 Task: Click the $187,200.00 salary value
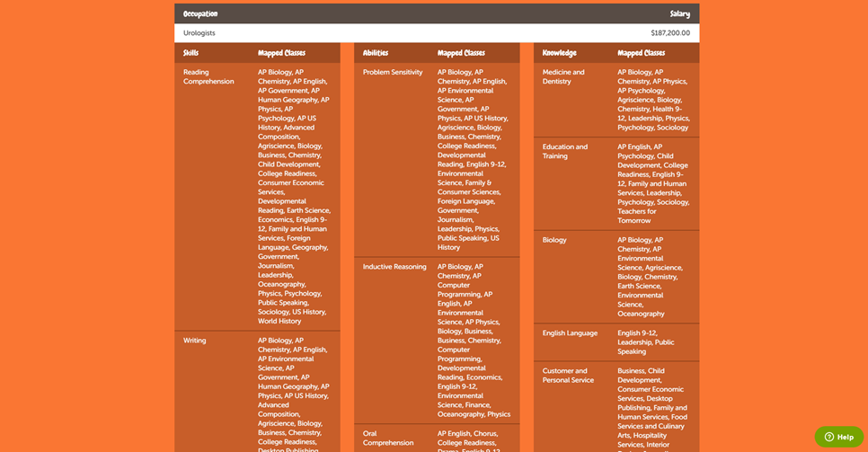click(670, 33)
